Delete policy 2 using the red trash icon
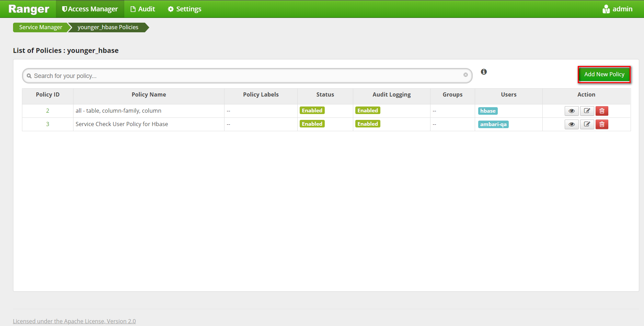The height and width of the screenshot is (326, 644). pyautogui.click(x=602, y=111)
